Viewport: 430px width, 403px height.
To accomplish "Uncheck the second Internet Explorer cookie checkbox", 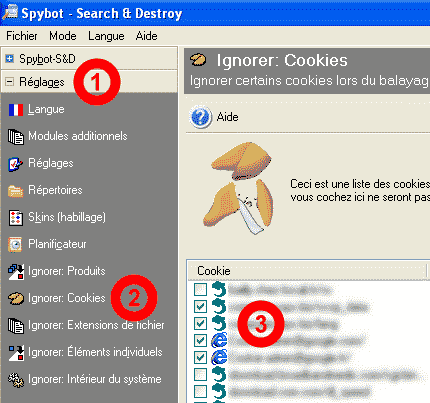I will click(x=200, y=357).
